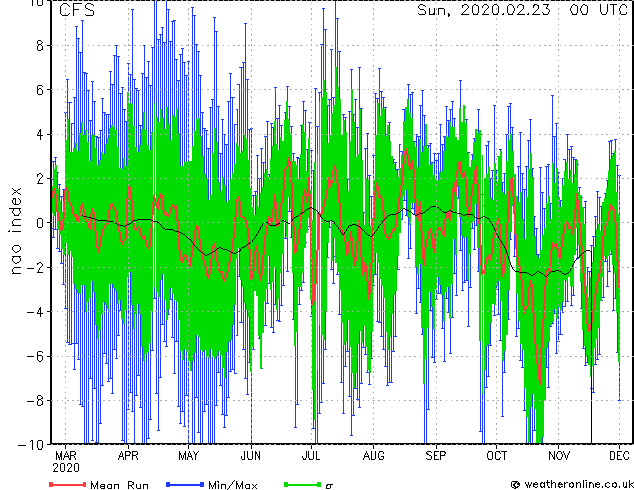Click the sigma symbol legend label

click(x=329, y=486)
